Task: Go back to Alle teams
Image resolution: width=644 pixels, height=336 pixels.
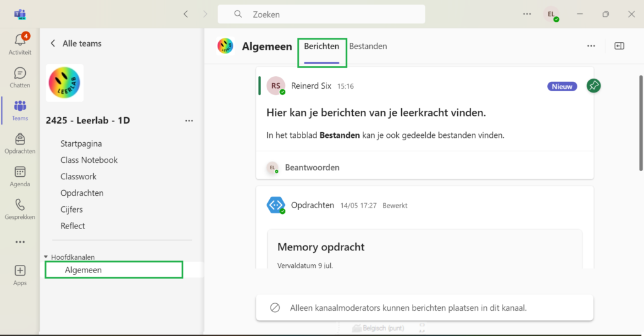Action: click(75, 43)
